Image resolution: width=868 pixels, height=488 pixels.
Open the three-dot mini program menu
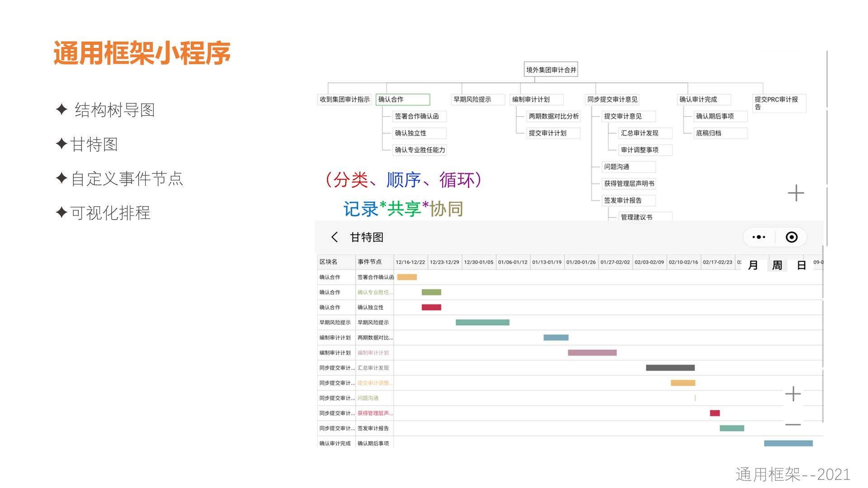(759, 237)
